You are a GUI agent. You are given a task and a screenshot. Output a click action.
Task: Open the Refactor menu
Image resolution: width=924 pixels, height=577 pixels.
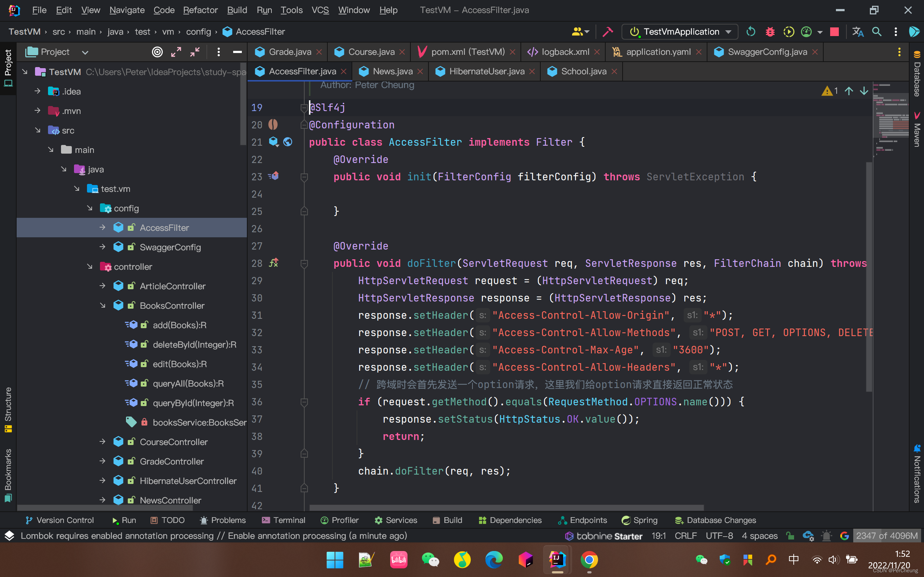point(200,10)
